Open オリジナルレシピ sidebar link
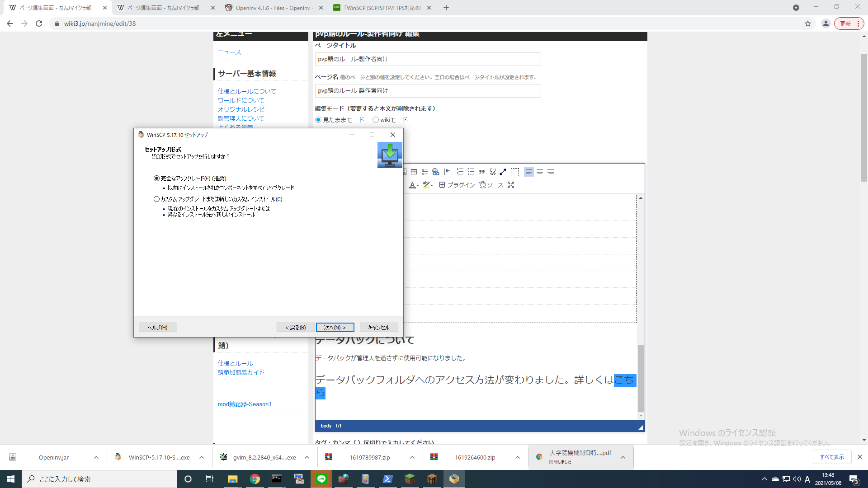The height and width of the screenshot is (488, 868). tap(241, 109)
